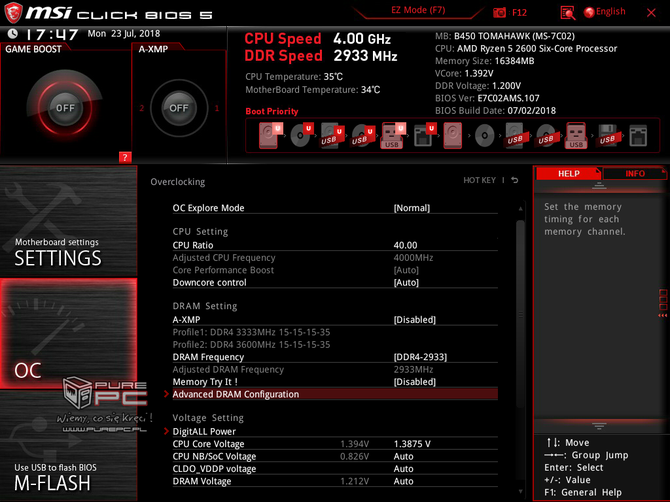
Task: Open CLDO_VDDP voltage Auto setting
Action: click(x=335, y=468)
